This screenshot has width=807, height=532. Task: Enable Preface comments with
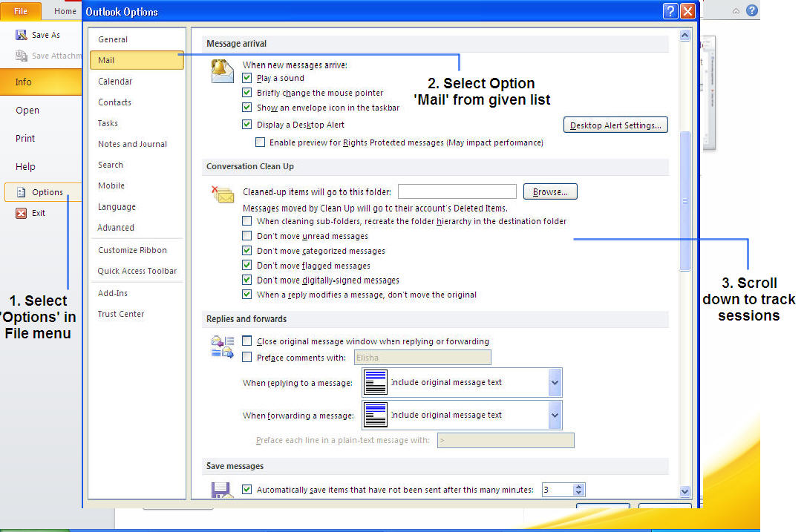click(247, 358)
